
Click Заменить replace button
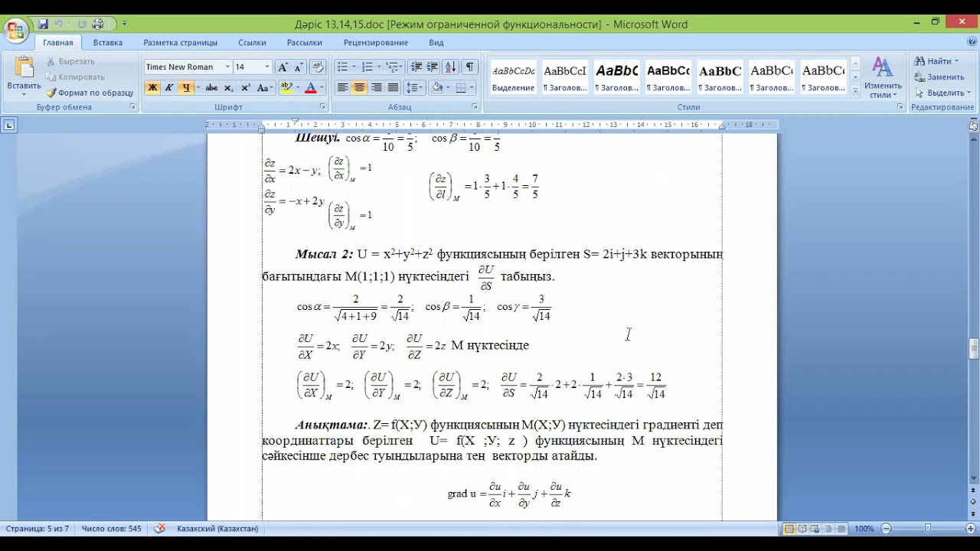(940, 77)
